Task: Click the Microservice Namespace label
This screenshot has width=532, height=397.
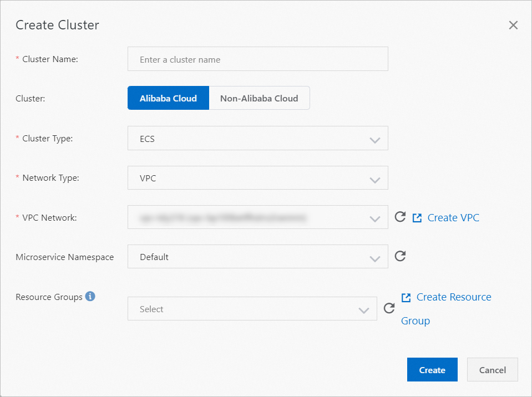Action: [65, 257]
